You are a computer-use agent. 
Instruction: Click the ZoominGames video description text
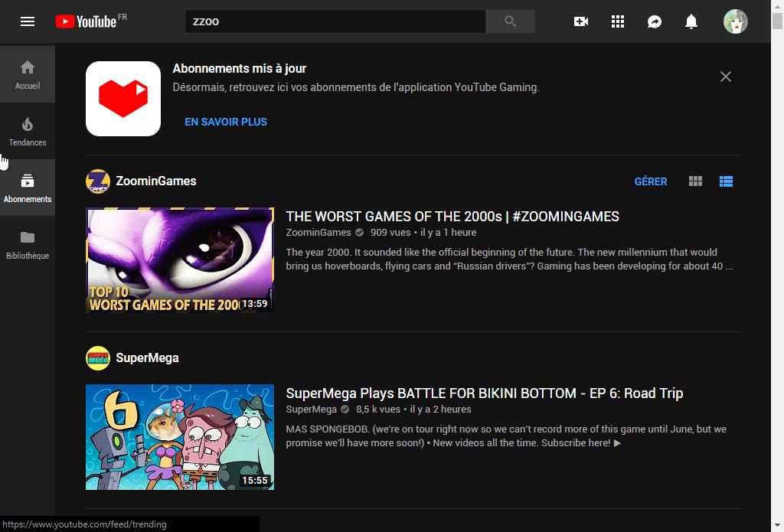509,259
